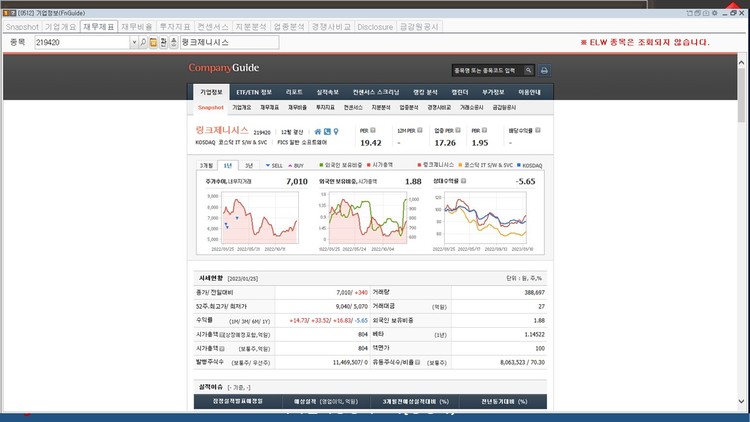Select the 1년 chart period tab
The height and width of the screenshot is (422, 750).
[228, 166]
